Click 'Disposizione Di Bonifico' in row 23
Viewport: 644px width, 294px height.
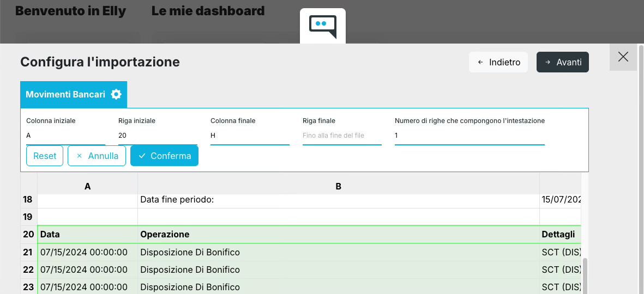[339, 286]
